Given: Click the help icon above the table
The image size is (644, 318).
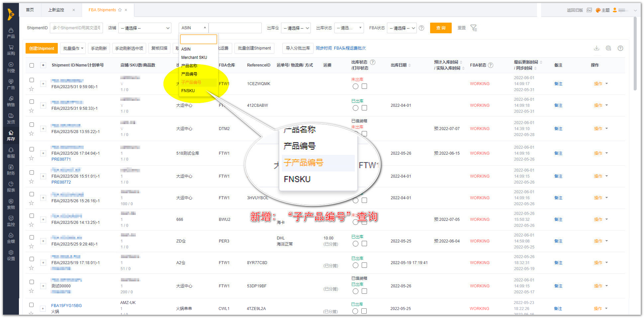Looking at the screenshot, I should pyautogui.click(x=620, y=48).
